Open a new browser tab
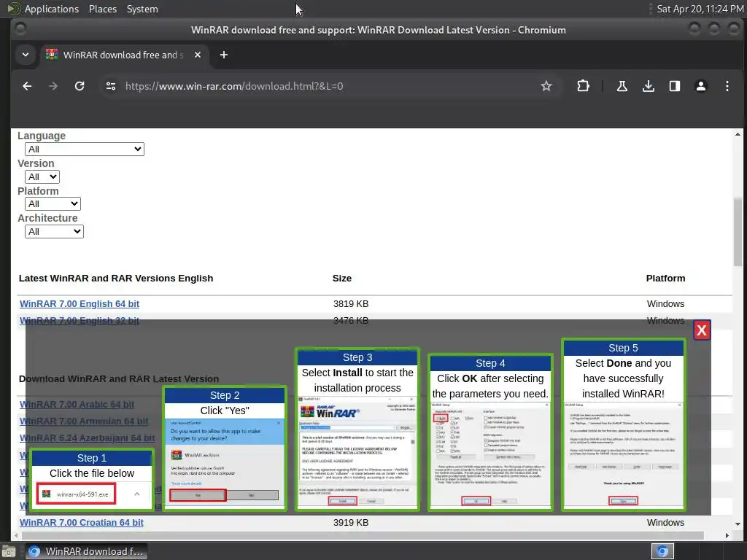747x560 pixels. tap(224, 55)
